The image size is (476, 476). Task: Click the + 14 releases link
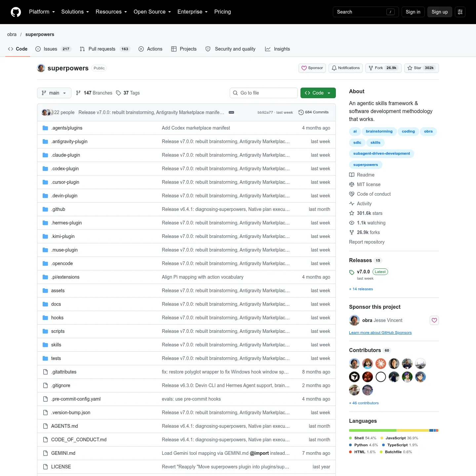coord(361,289)
